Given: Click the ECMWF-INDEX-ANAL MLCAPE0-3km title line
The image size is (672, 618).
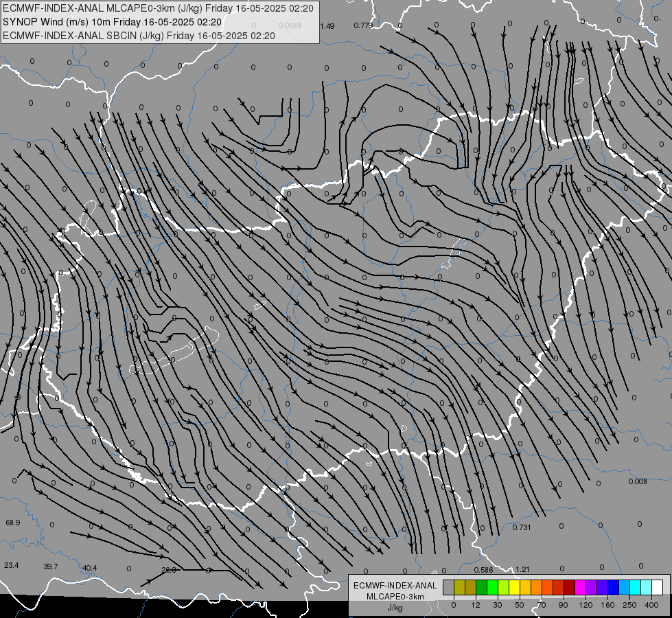Looking at the screenshot, I should click(x=158, y=8).
